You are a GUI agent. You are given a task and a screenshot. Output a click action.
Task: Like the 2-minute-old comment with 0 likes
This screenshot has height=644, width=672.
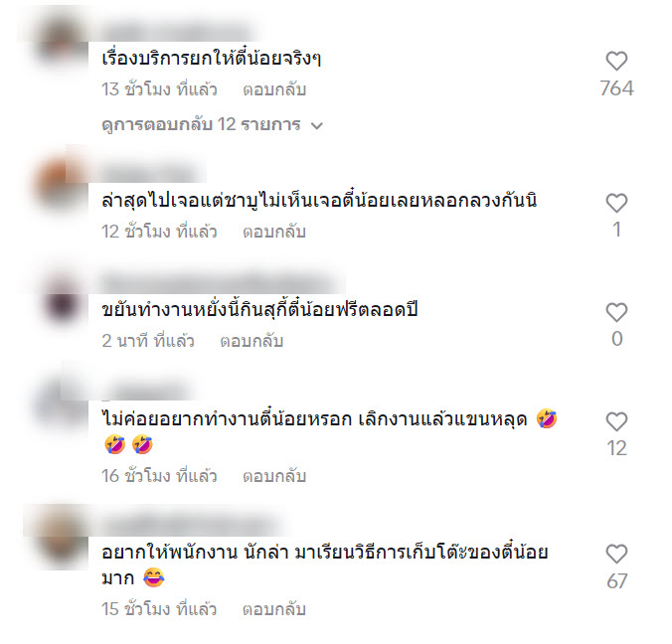coord(616,312)
